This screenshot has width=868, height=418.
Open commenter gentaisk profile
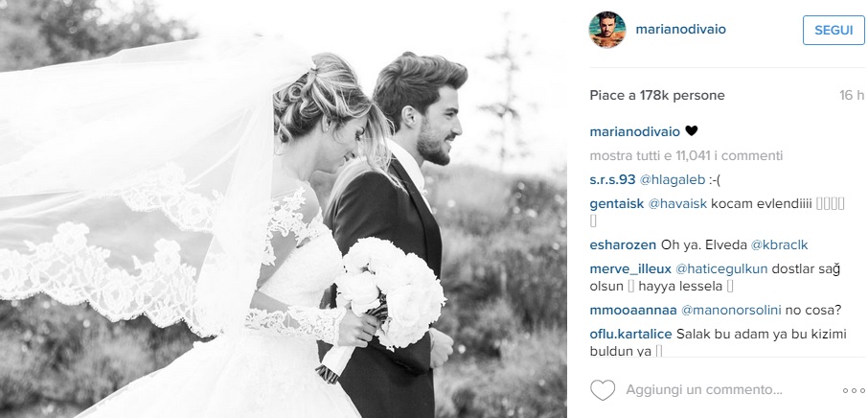click(x=617, y=204)
